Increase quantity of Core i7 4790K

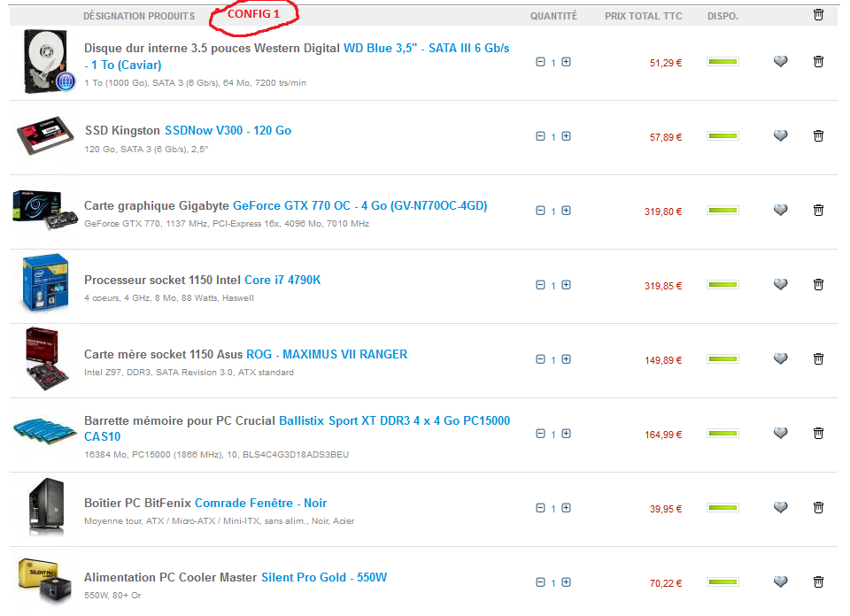point(566,284)
